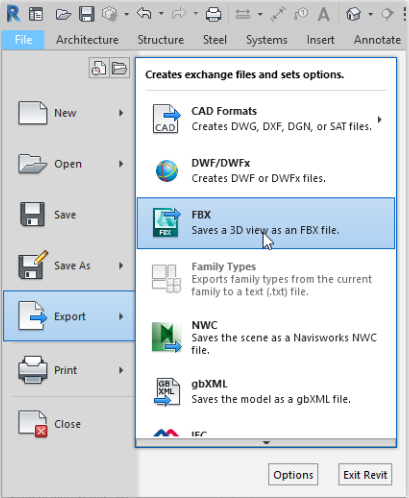Viewport: 409px width, 498px height.
Task: Open the Redo history dropdown arrow
Action: tap(196, 14)
